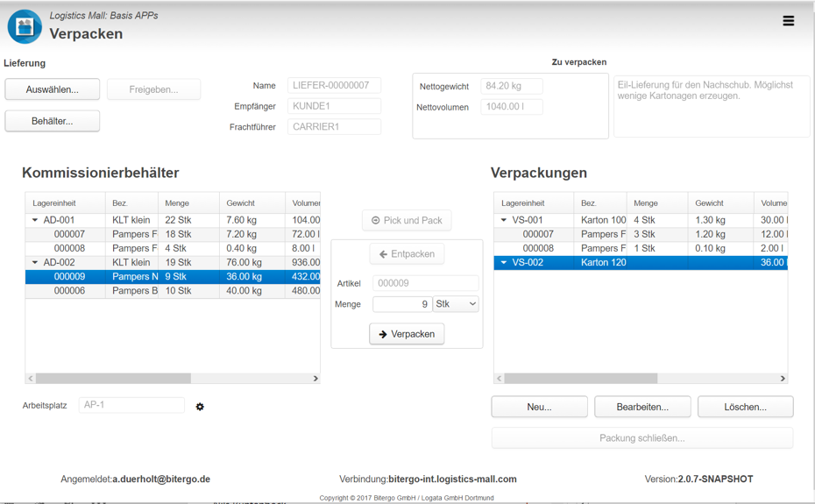Click the logged-in email a.duerholt@bitergo.de
The width and height of the screenshot is (815, 504).
161,479
